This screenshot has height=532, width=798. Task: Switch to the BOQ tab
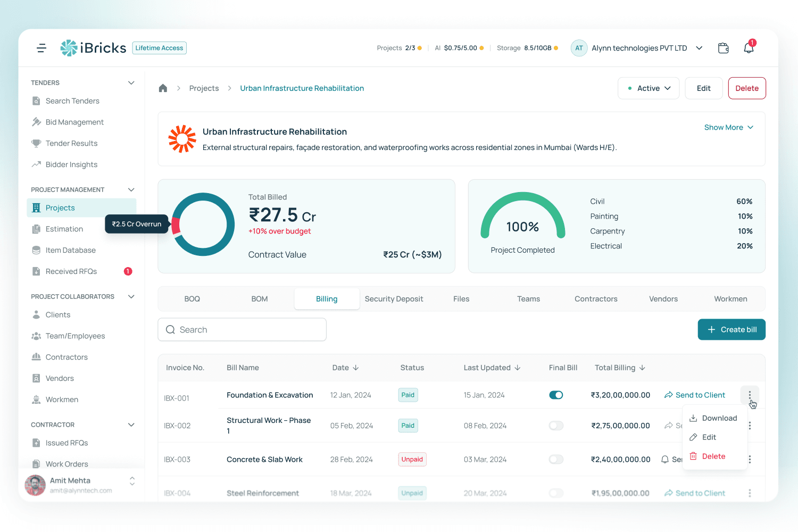[192, 299]
